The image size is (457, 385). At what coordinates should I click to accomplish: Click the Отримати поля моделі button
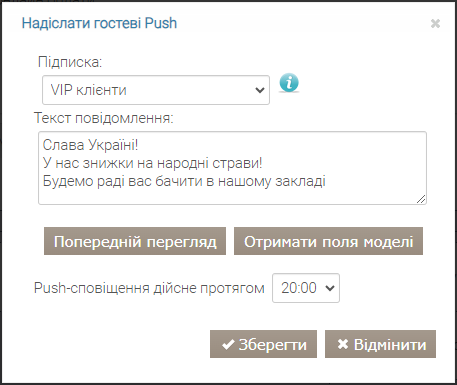click(328, 241)
